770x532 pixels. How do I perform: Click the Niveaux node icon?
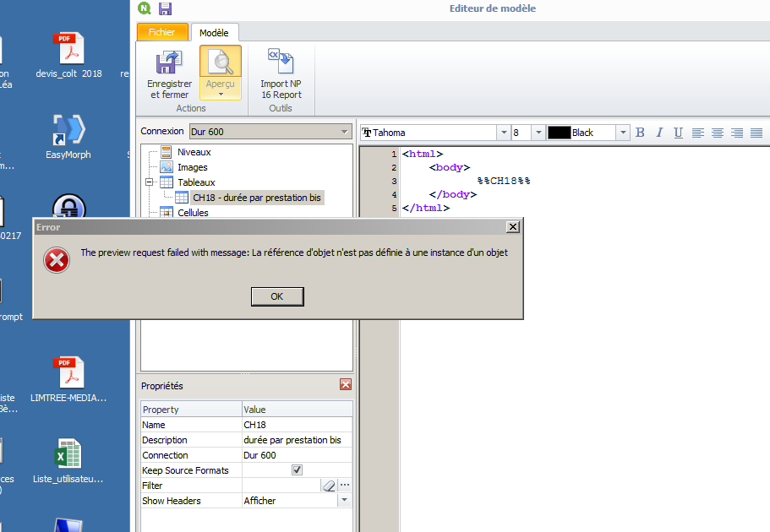click(x=167, y=152)
